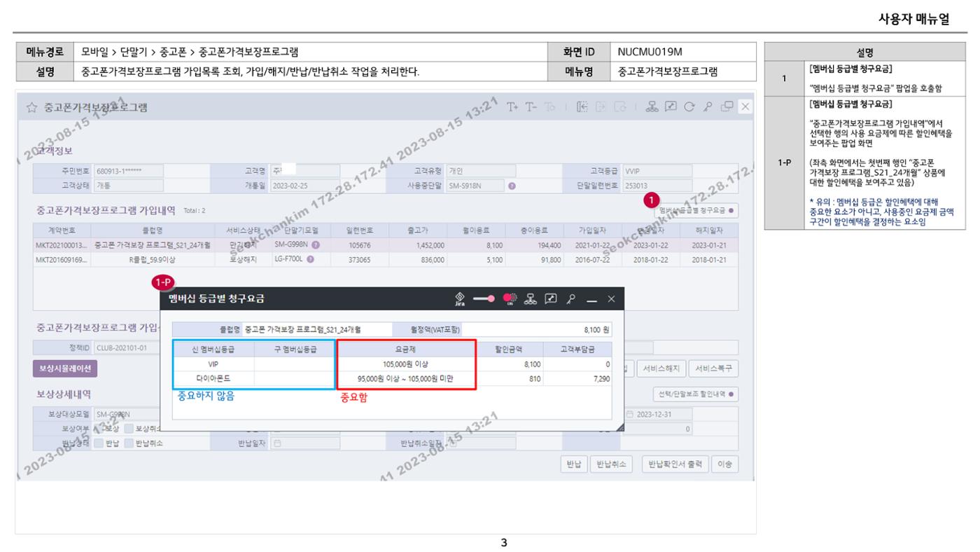
Task: Select the 다이아몬드 row in the popup table
Action: [x=392, y=378]
